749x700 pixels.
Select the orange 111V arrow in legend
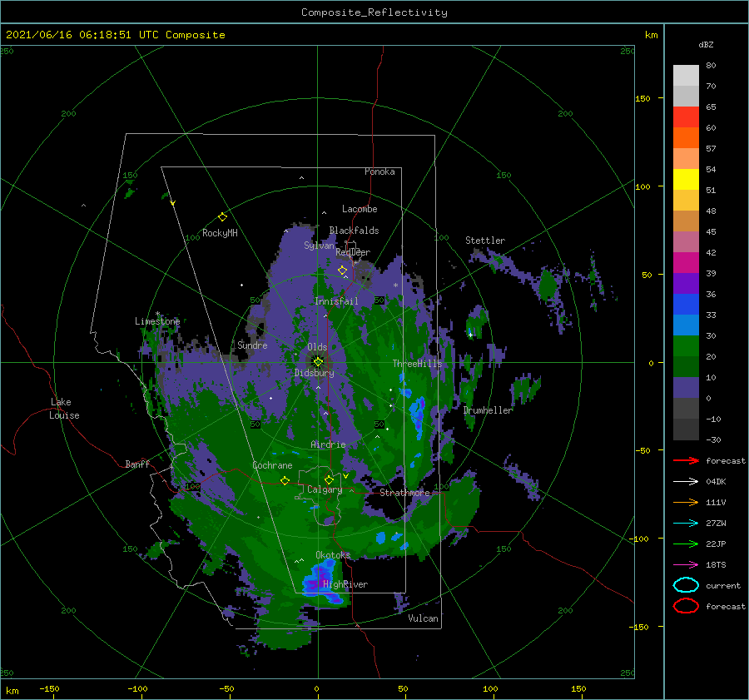686,502
